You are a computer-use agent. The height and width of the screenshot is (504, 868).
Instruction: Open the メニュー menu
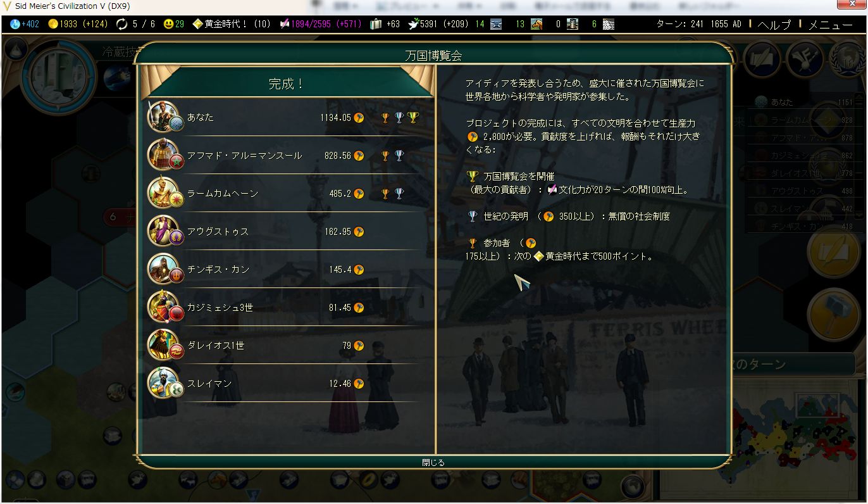tap(831, 25)
